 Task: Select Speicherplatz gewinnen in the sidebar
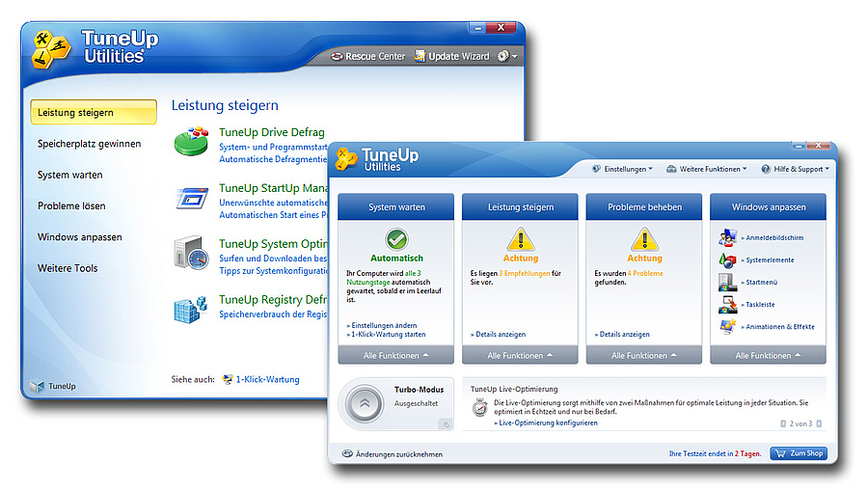coord(89,144)
